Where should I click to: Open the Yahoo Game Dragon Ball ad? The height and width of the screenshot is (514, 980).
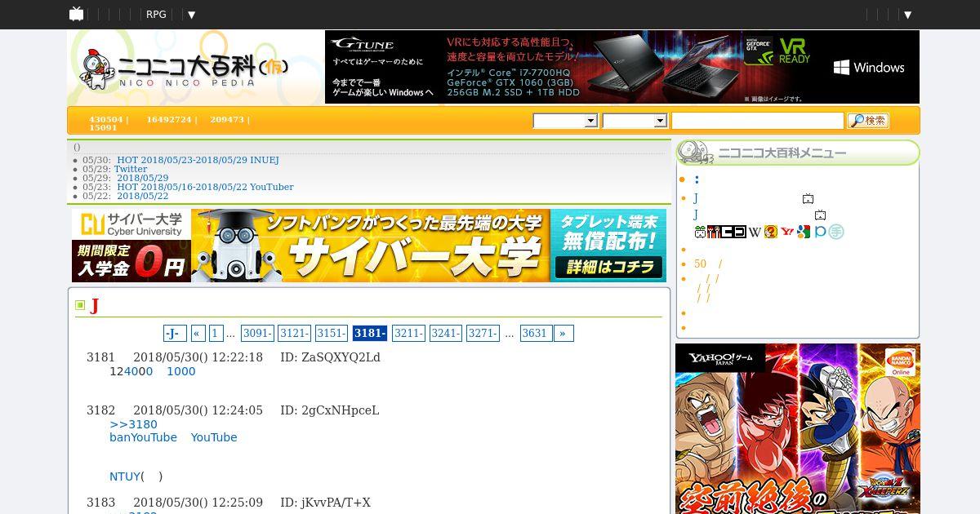pyautogui.click(x=797, y=428)
